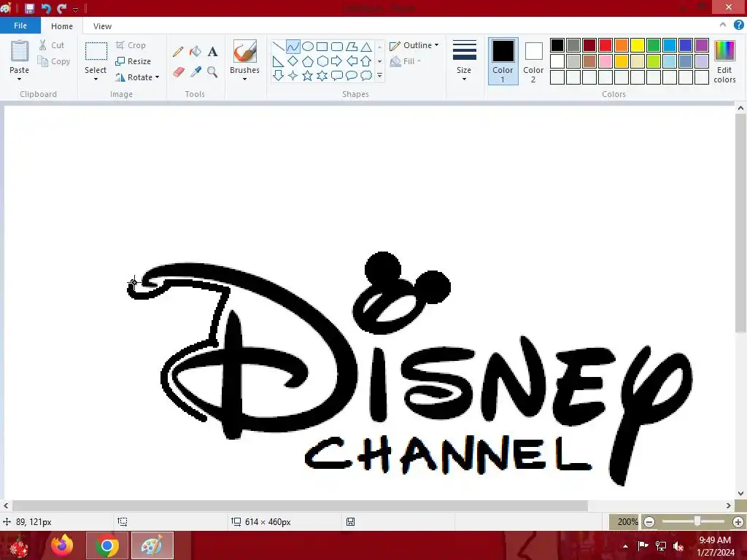Choose the straight Line shape

click(x=278, y=47)
